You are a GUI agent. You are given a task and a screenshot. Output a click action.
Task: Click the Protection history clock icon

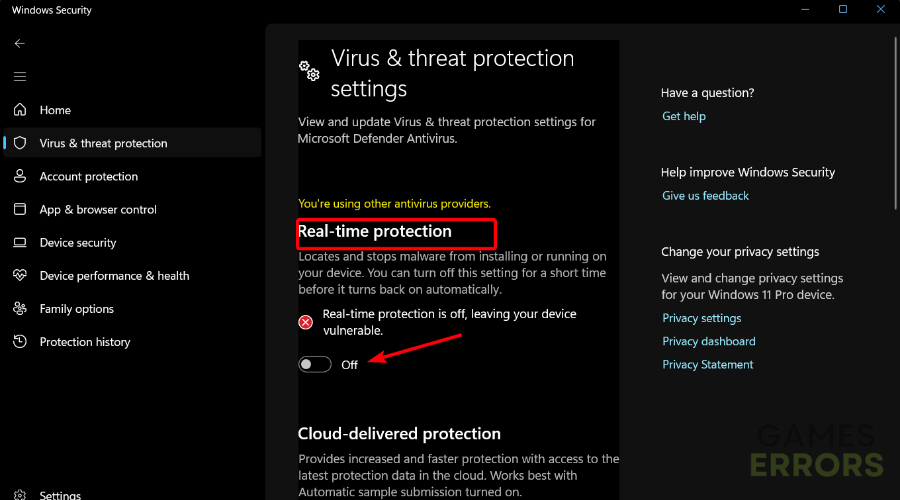click(19, 342)
